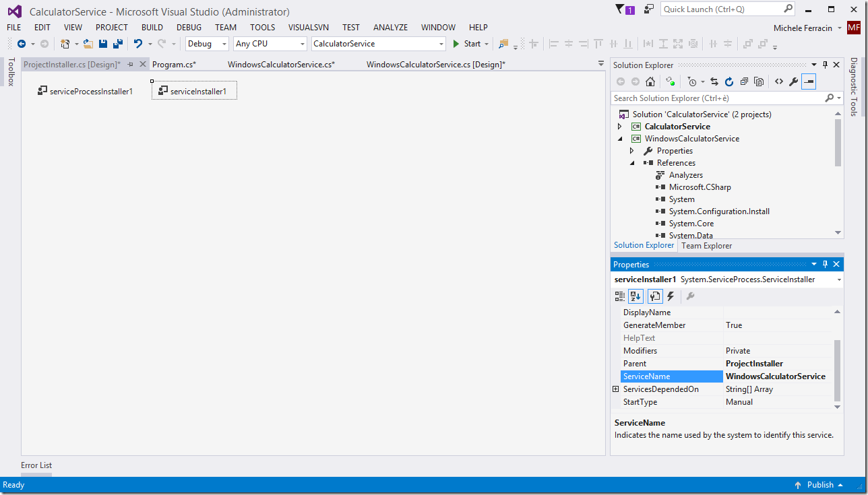Click the Save All toolbar icon
The width and height of the screenshot is (868, 495).
pos(117,44)
